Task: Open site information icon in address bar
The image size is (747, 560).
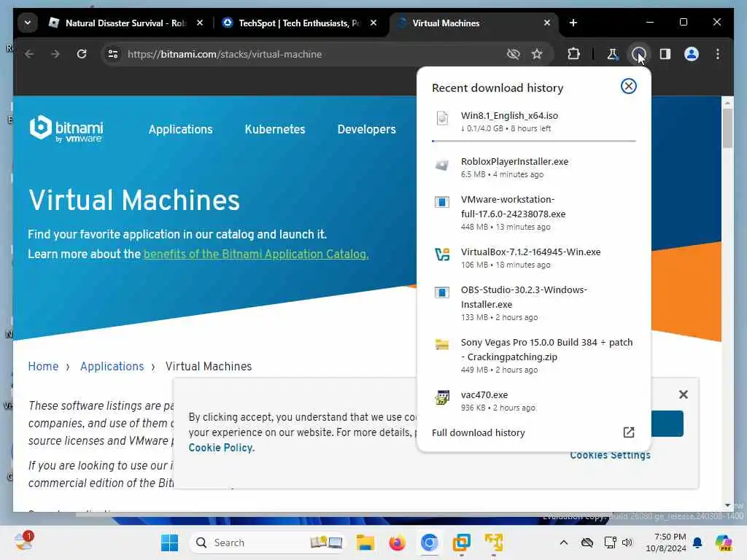Action: (x=113, y=54)
